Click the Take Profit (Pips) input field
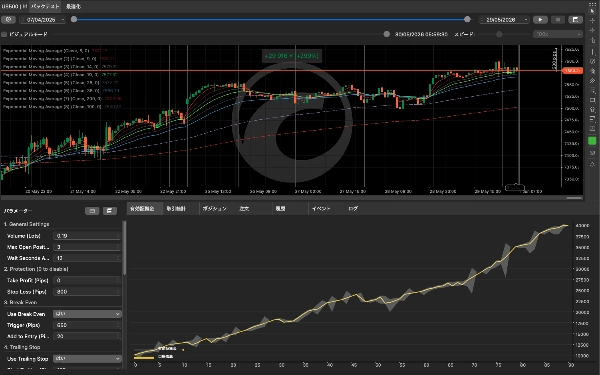 click(x=87, y=280)
